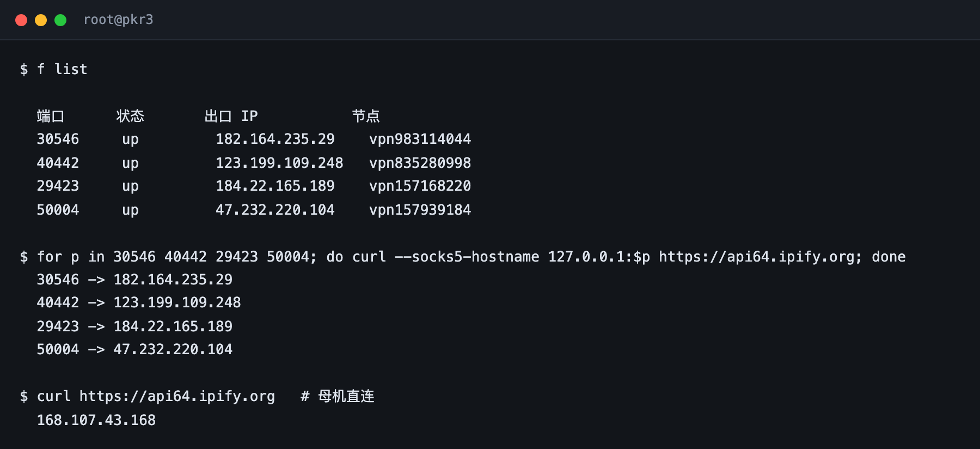The height and width of the screenshot is (449, 980).
Task: Click exit IP 182.164.235.29 in table
Action: click(275, 139)
